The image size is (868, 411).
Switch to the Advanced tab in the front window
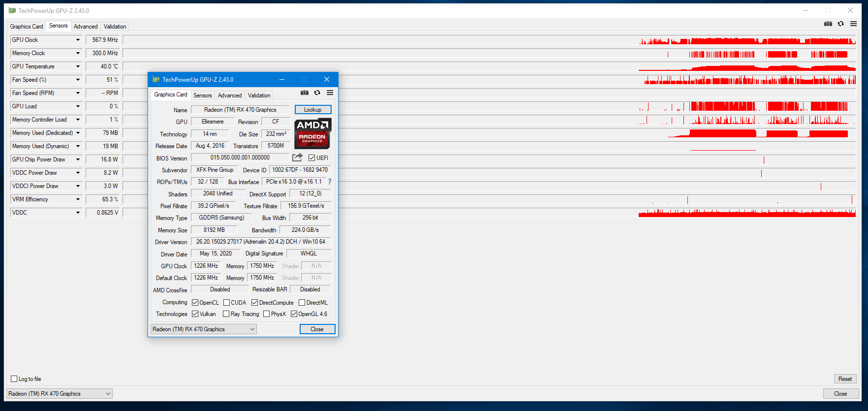pos(230,95)
